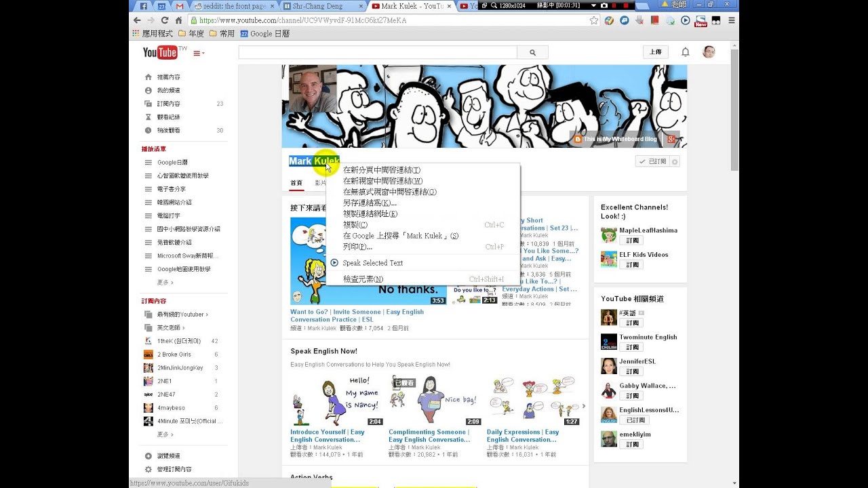The width and height of the screenshot is (868, 488).
Task: Click the account avatar in YouTube header
Action: pos(709,52)
